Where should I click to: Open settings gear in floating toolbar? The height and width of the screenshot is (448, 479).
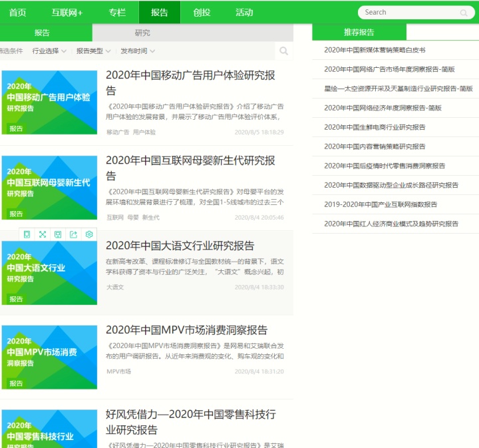pos(89,234)
